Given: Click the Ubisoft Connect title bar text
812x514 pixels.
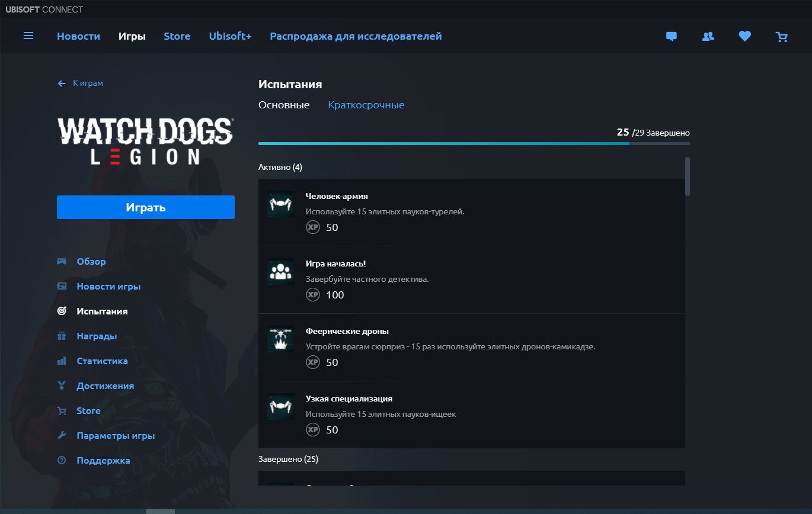Looking at the screenshot, I should click(44, 9).
